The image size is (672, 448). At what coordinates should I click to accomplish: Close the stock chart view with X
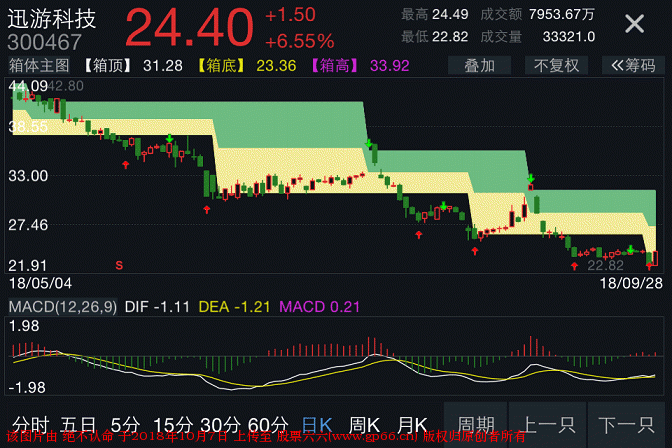[x=634, y=24]
